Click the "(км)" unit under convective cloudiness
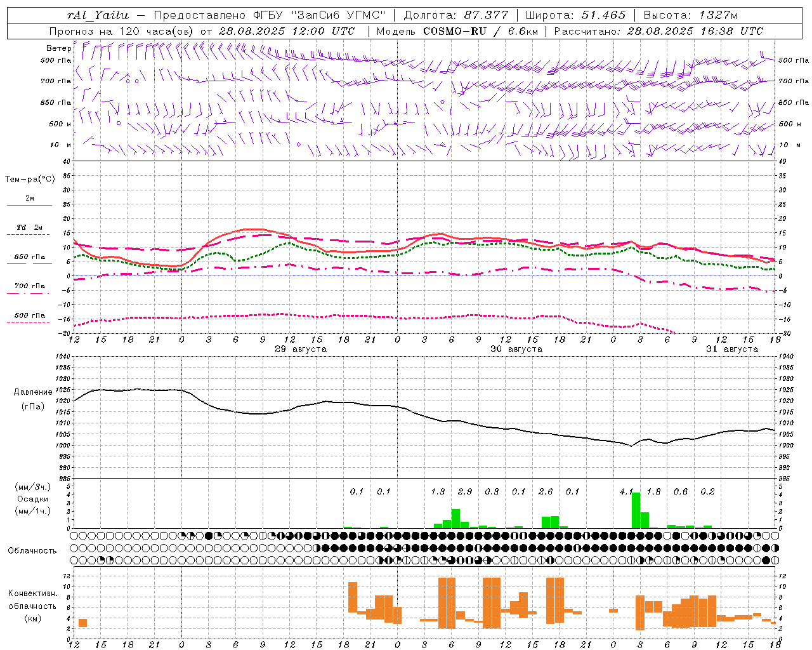Viewport: 812px width, 650px height. coord(33,618)
